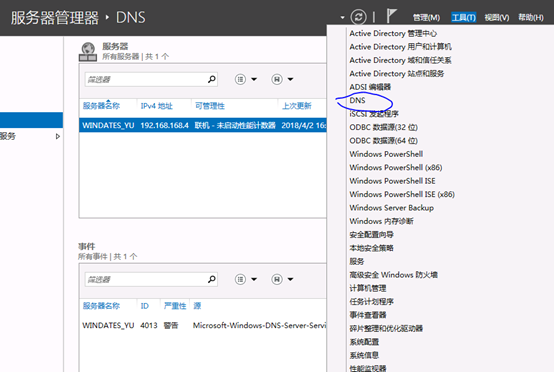This screenshot has width=554, height=372.
Task: Open ODBC 数据源(32 位) entry
Action: (x=383, y=128)
